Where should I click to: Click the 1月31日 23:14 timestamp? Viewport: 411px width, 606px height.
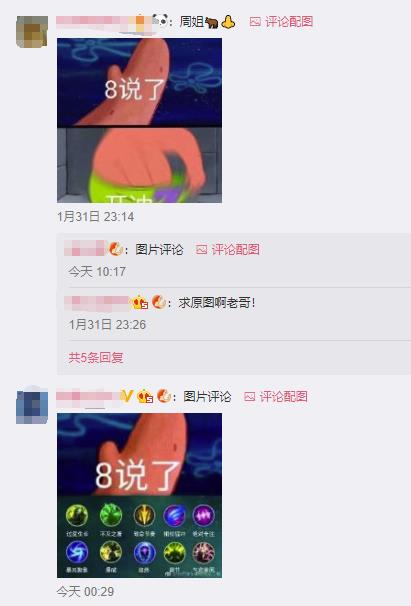[96, 216]
